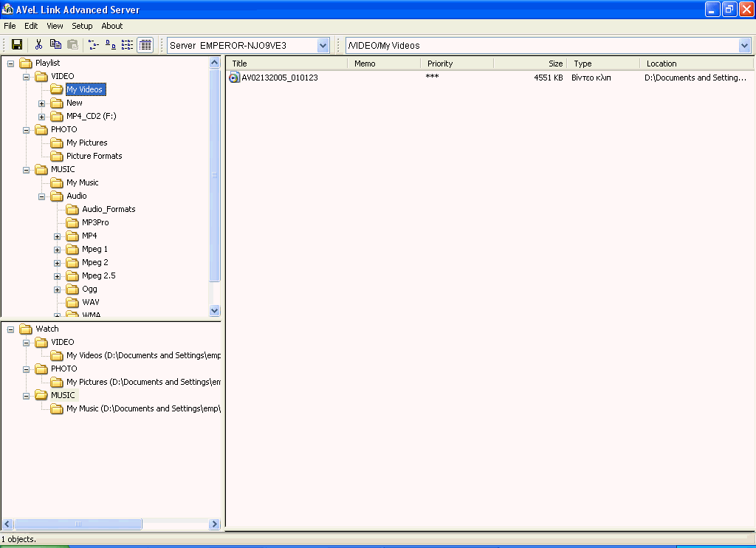Click the Watch pane horizontal scrollbar thumb
Viewport: 756px width, 548px height.
pyautogui.click(x=78, y=524)
